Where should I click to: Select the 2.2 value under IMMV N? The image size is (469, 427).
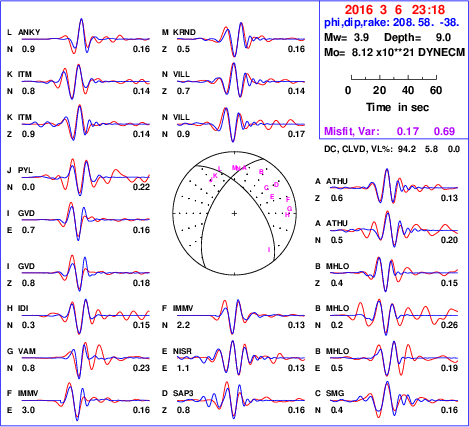point(183,325)
